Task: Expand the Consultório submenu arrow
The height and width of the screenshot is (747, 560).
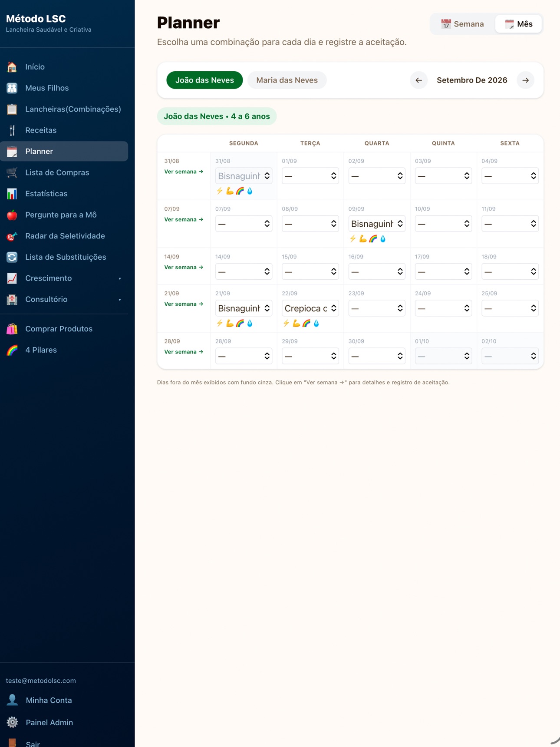Action: [x=120, y=300]
